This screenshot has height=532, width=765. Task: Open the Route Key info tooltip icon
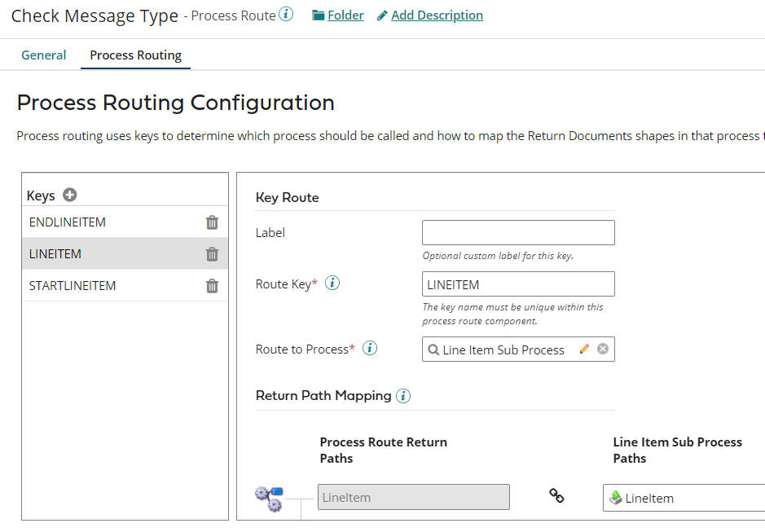coord(332,284)
